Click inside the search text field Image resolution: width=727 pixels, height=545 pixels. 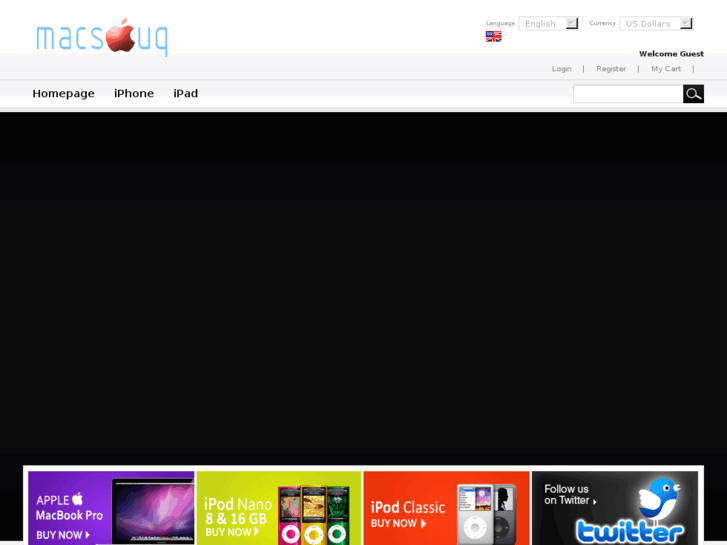(628, 94)
